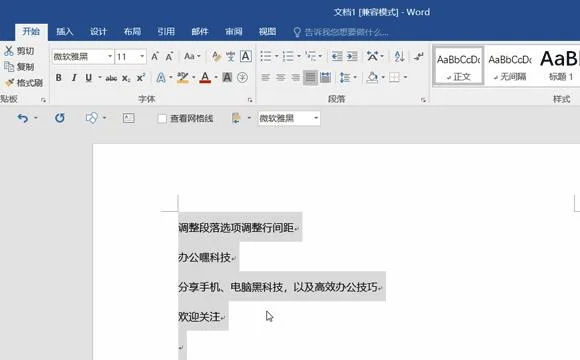
Task: Expand font color dropdown arrow
Action: (216, 78)
